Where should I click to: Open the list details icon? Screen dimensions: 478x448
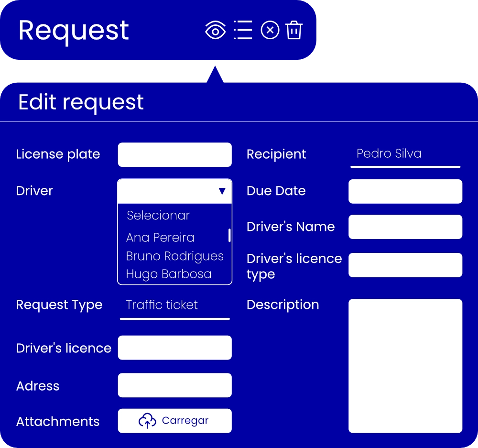pos(243,30)
